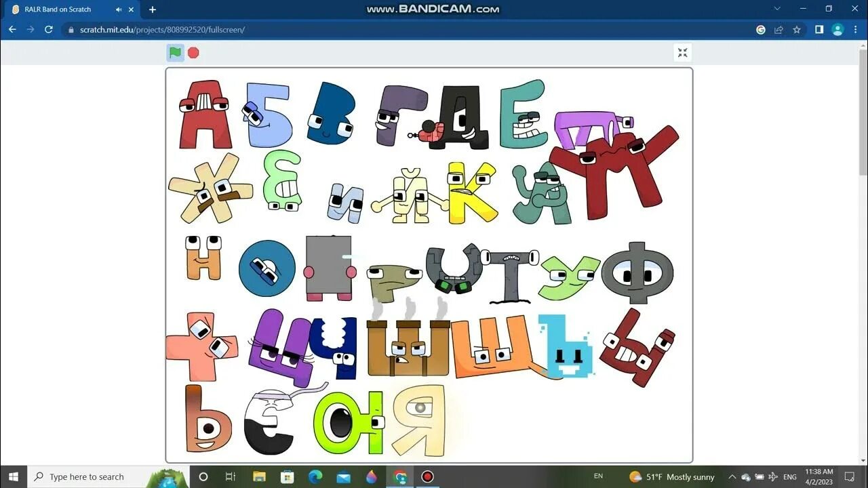Open the Chrome three-dot menu
The height and width of the screenshot is (488, 868).
pyautogui.click(x=856, y=30)
